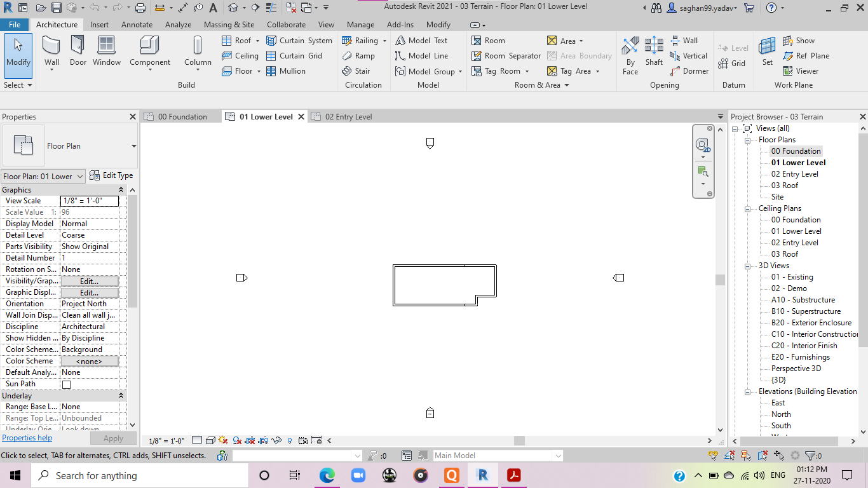The height and width of the screenshot is (488, 868).
Task: Open the Floor Plan: 01 Lower dropdown
Action: pos(43,177)
